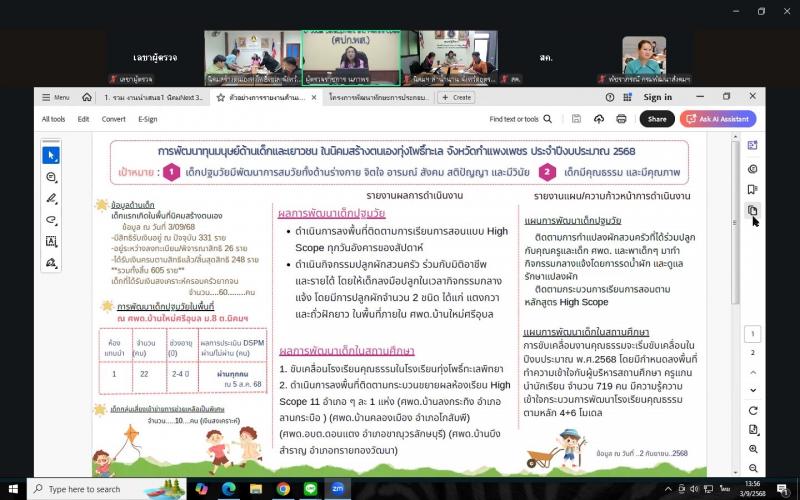Select the 'เลขาผู้ตรวจ' participant tile
The height and width of the screenshot is (500, 800).
click(155, 58)
